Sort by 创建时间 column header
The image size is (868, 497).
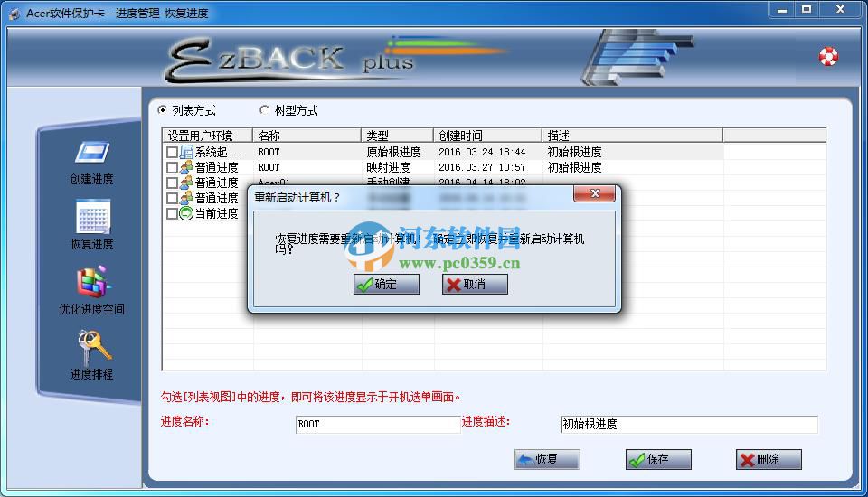[x=487, y=136]
